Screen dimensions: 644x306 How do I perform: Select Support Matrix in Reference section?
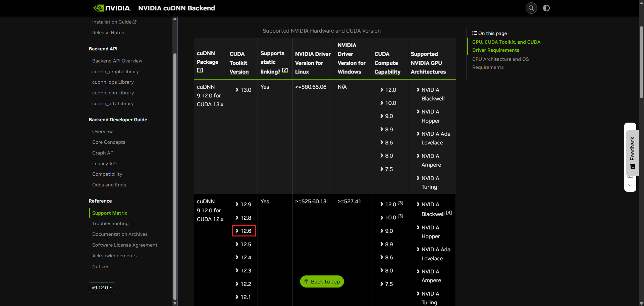pyautogui.click(x=110, y=213)
